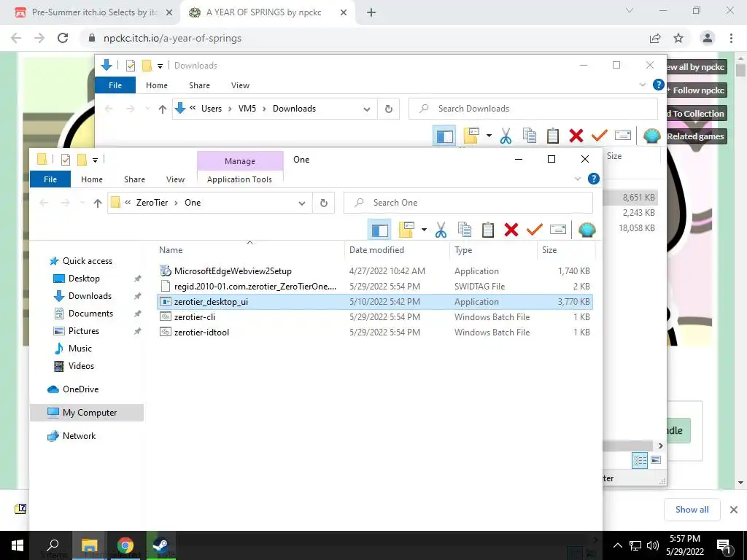
Task: Click the shell icon in Downloads window toolbar
Action: [651, 136]
